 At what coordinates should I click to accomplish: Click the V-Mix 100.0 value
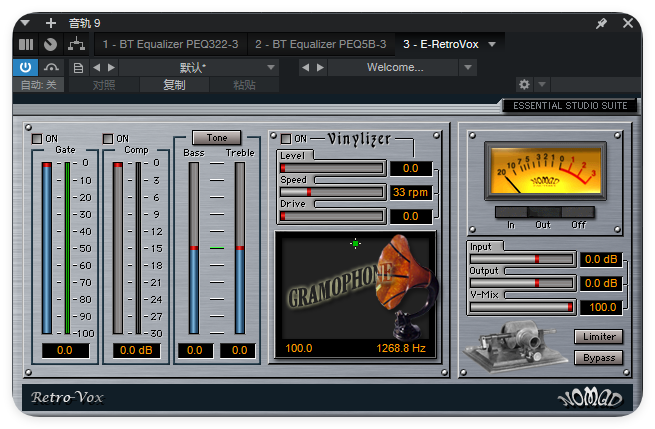point(601,307)
